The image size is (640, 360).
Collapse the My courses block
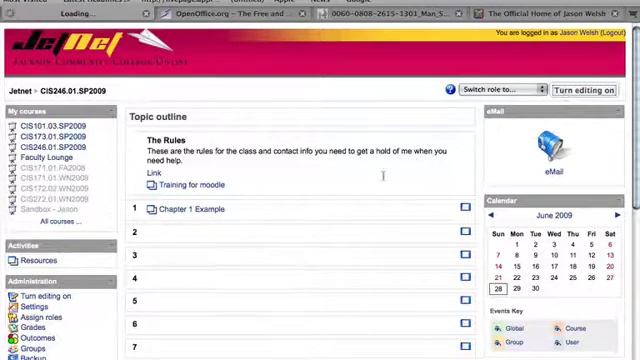[111, 111]
